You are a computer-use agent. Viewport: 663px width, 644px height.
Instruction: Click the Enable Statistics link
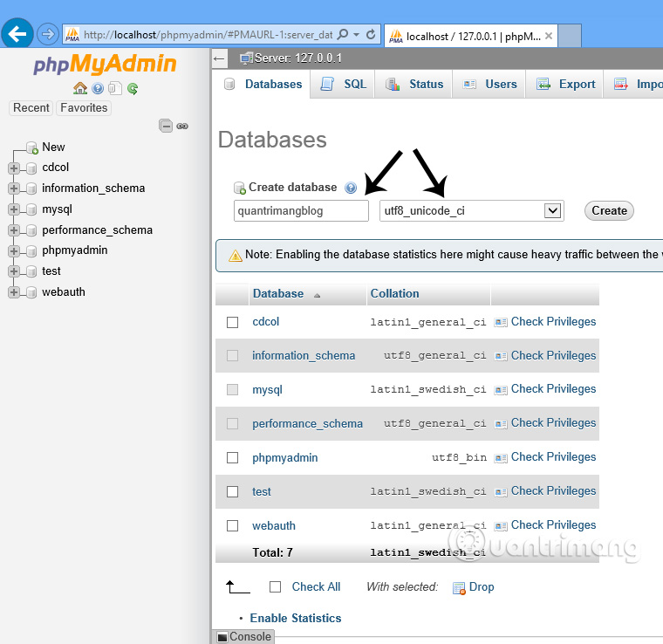(x=295, y=618)
